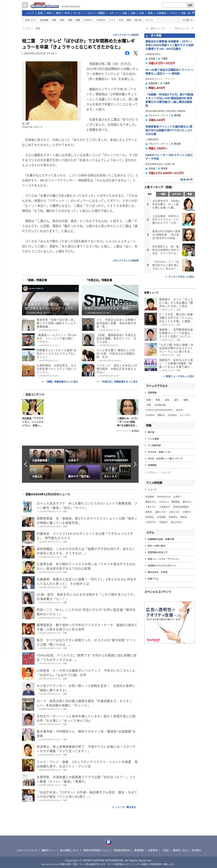Open 会社案内 in the footer

pyautogui.click(x=196, y=850)
